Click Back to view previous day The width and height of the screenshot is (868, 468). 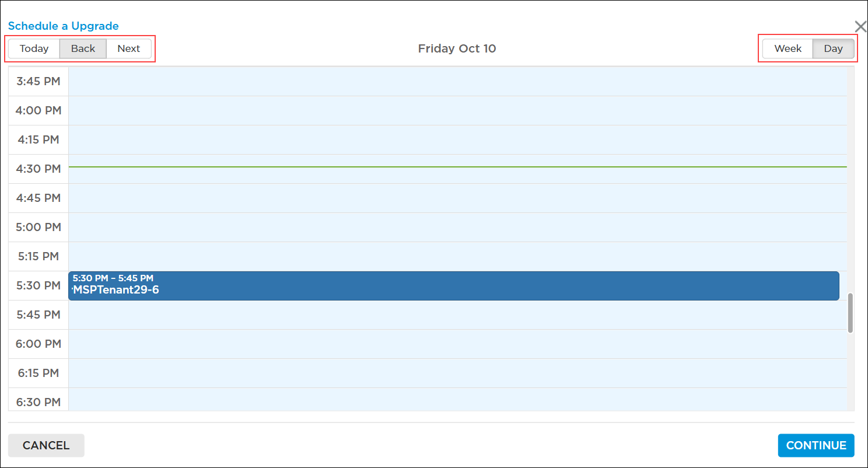pos(82,48)
